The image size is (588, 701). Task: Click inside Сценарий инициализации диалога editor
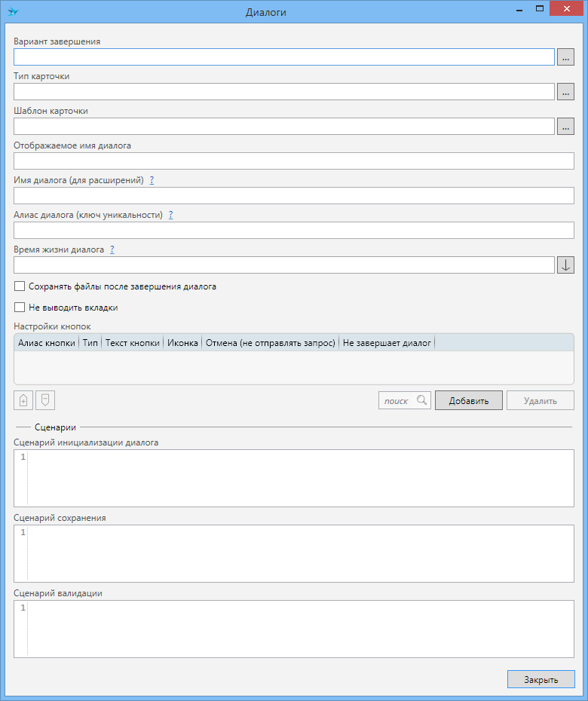click(300, 478)
